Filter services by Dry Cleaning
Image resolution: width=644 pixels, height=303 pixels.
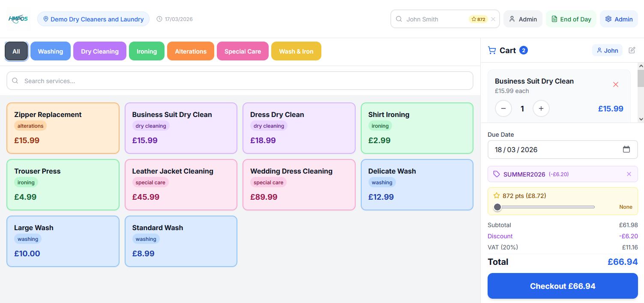pos(100,51)
